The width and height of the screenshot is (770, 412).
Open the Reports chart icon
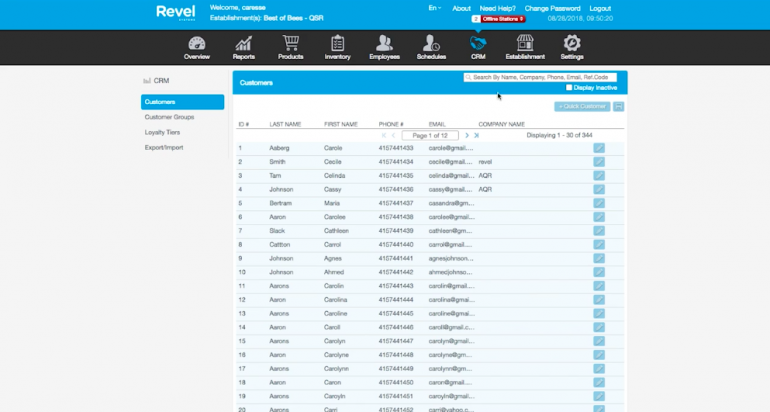point(243,46)
